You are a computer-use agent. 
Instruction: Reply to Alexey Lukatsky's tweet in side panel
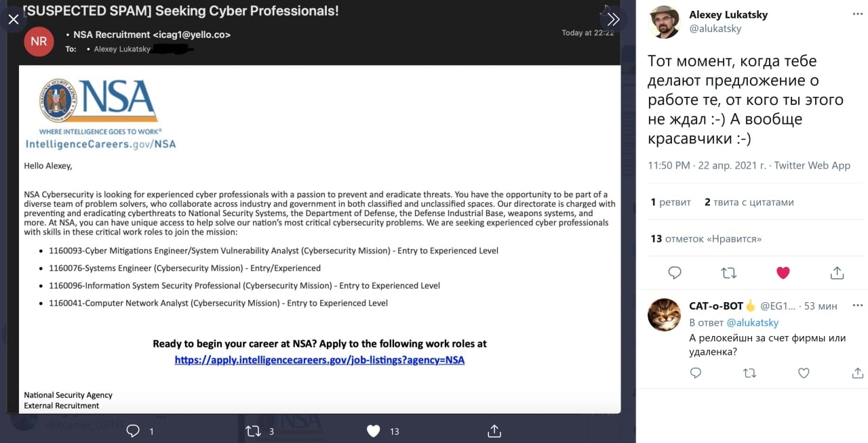pyautogui.click(x=675, y=272)
